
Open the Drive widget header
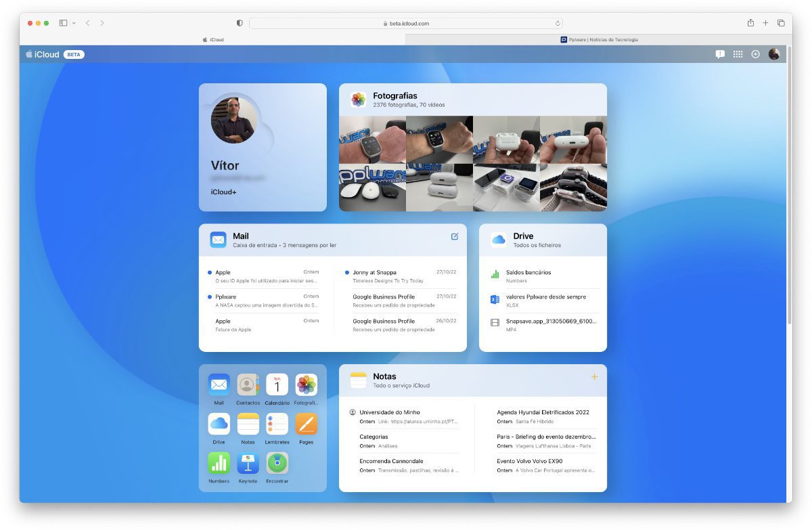[543, 240]
